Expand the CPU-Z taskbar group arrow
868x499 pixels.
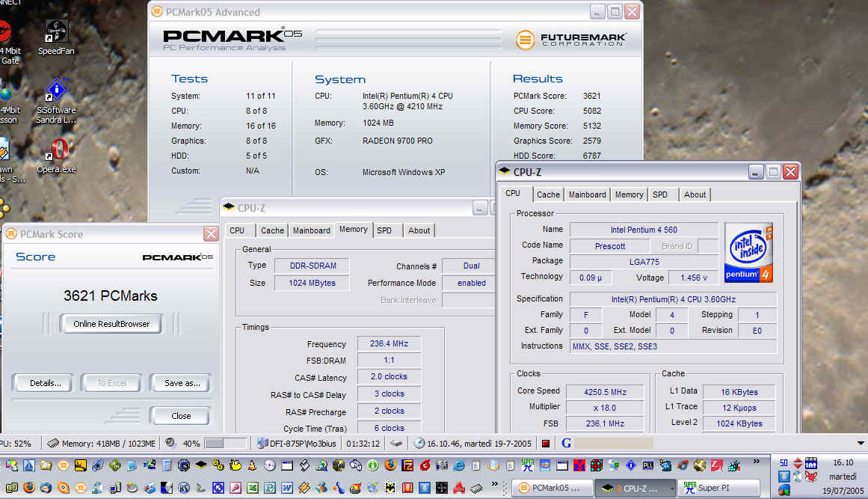pos(672,489)
